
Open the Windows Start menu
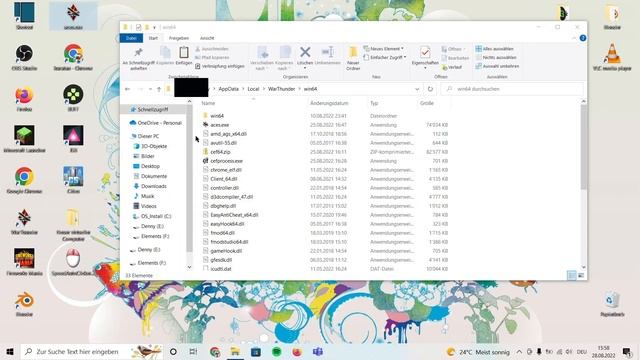[10, 351]
